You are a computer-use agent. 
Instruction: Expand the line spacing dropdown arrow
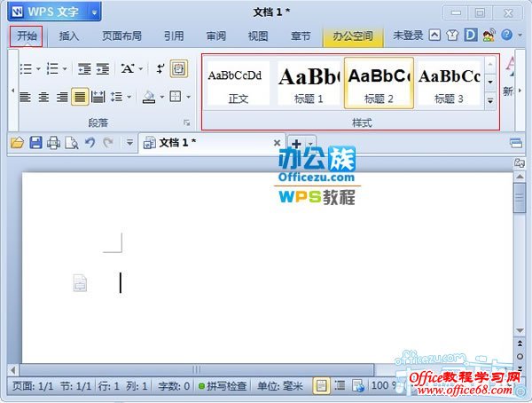coord(129,98)
